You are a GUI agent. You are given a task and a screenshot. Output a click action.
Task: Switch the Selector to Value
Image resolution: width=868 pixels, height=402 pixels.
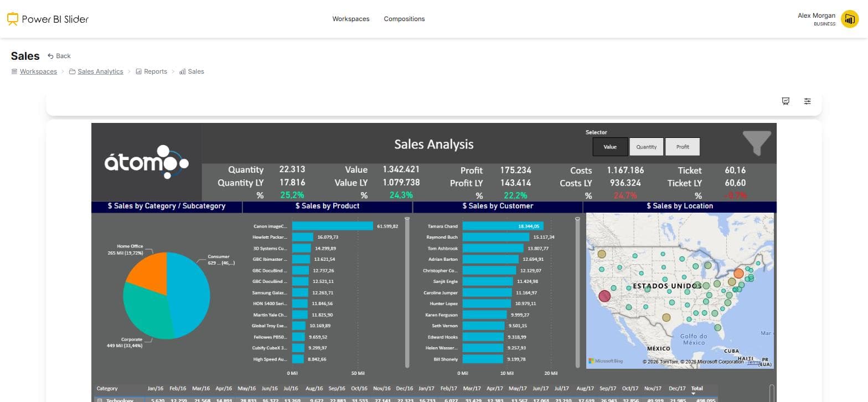coord(610,147)
